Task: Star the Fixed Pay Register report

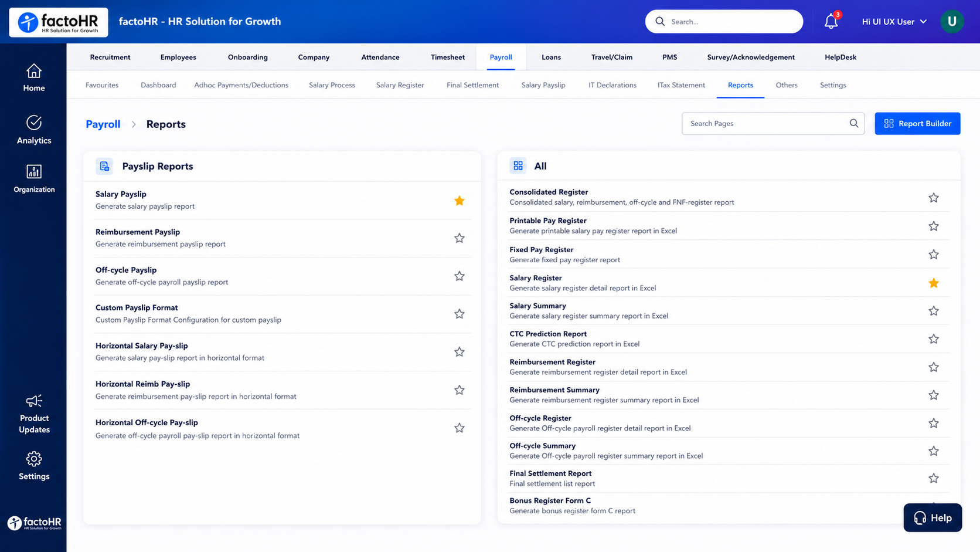Action: (x=934, y=255)
